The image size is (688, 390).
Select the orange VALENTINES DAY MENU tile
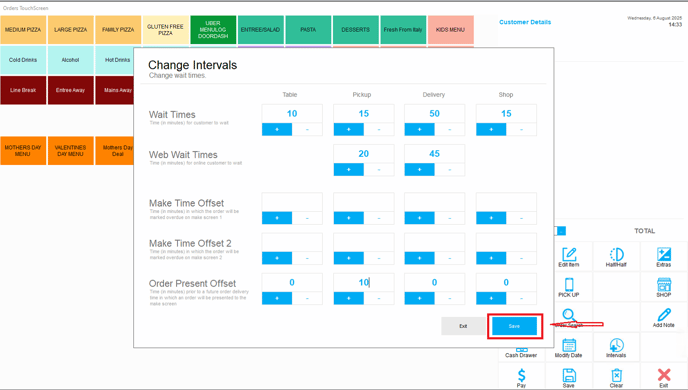pyautogui.click(x=71, y=151)
